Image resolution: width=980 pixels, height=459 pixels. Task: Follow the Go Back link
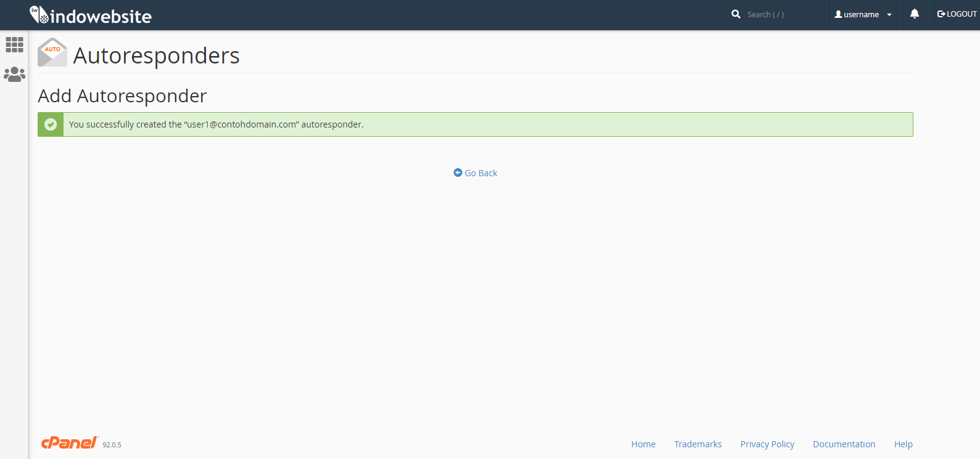point(480,173)
